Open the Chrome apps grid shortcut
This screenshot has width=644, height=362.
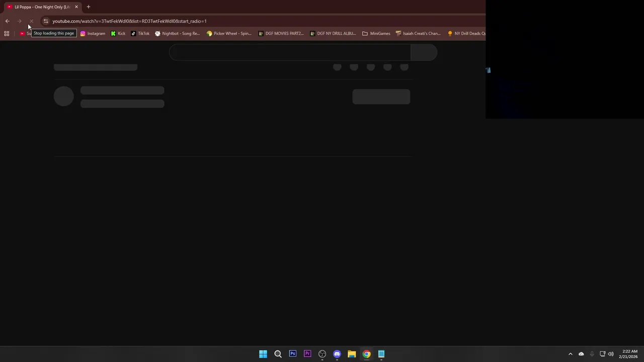pyautogui.click(x=7, y=34)
